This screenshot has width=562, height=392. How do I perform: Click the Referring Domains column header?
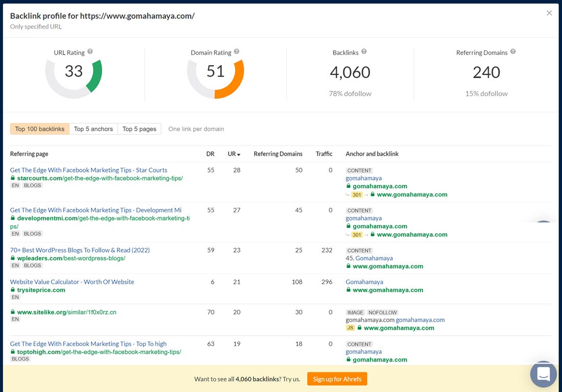(x=278, y=154)
